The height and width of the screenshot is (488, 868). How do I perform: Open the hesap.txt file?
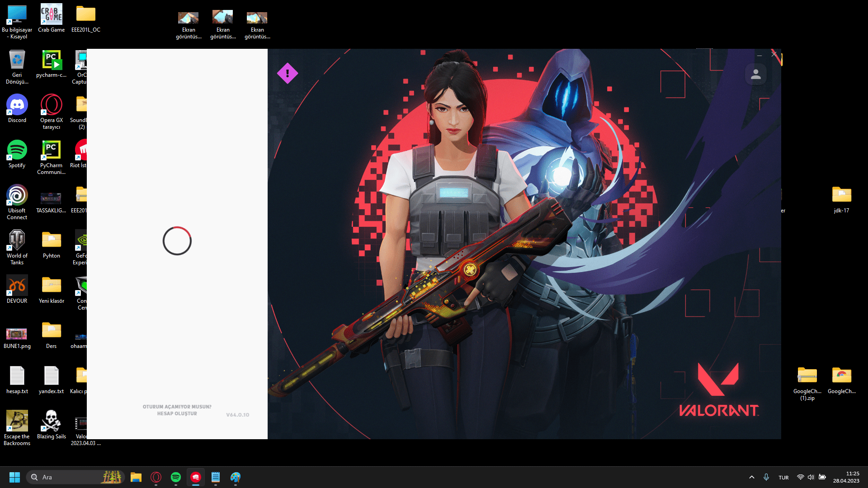pos(17,380)
